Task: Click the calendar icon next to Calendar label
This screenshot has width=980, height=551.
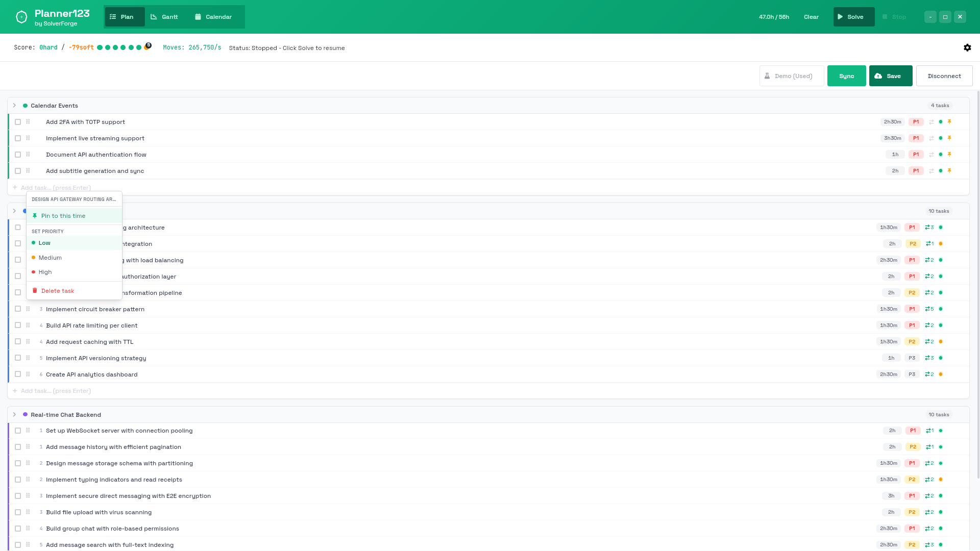Action: coord(198,16)
